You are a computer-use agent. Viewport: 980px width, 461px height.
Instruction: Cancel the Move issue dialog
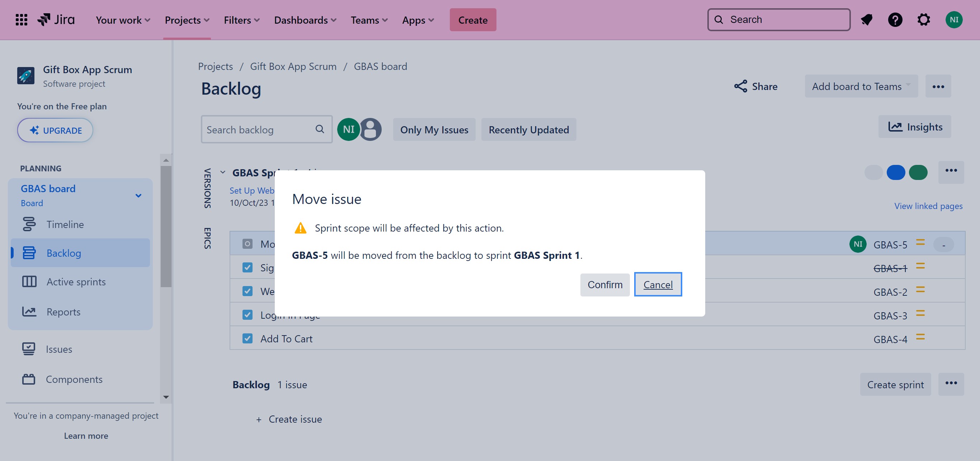tap(658, 285)
